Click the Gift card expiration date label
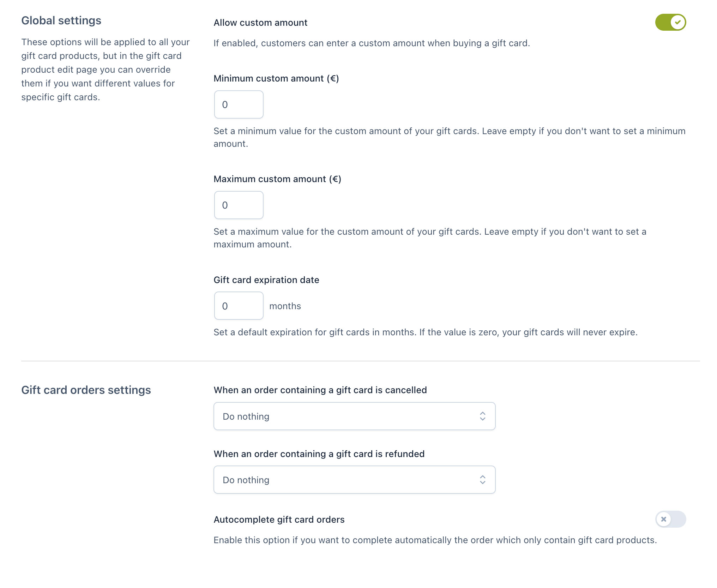The width and height of the screenshot is (717, 588). [266, 280]
